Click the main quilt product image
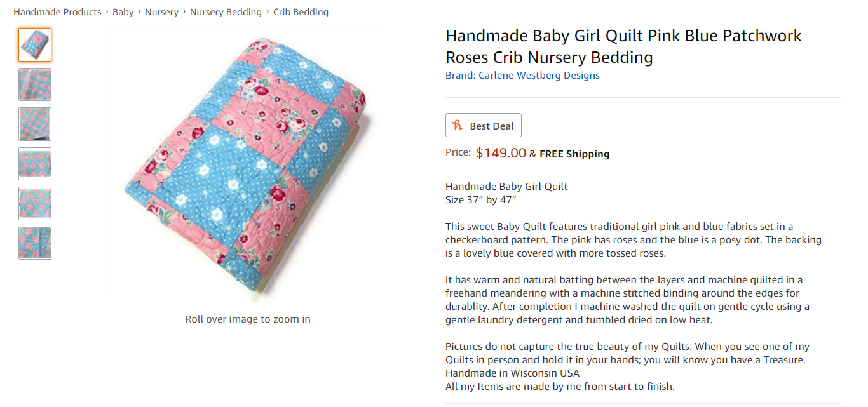 tap(248, 164)
